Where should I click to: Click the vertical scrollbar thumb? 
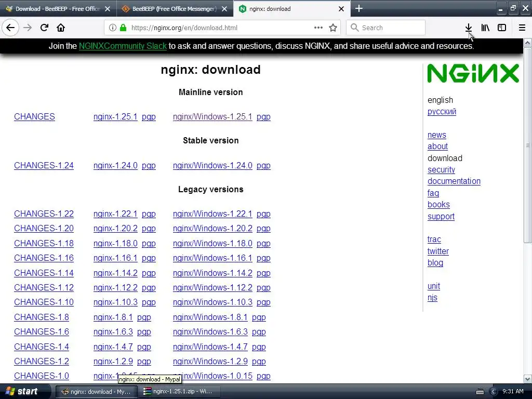pos(528,145)
